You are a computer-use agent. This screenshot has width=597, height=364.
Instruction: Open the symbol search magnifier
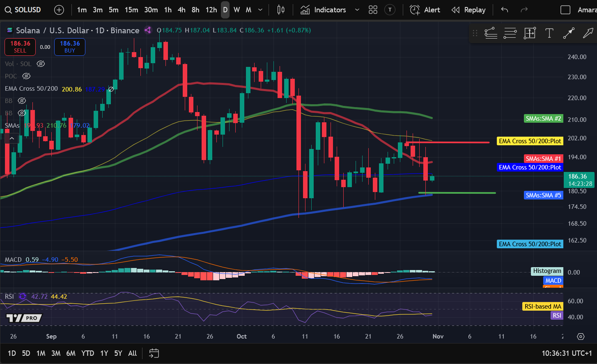point(9,9)
